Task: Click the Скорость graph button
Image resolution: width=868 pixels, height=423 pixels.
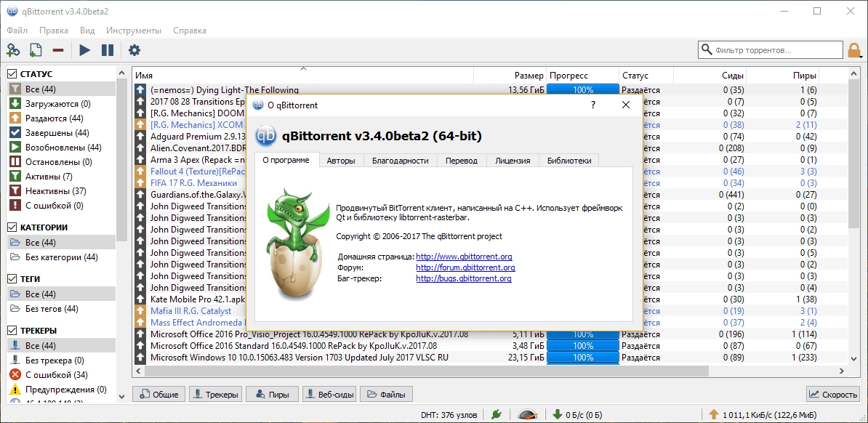Action: (833, 395)
